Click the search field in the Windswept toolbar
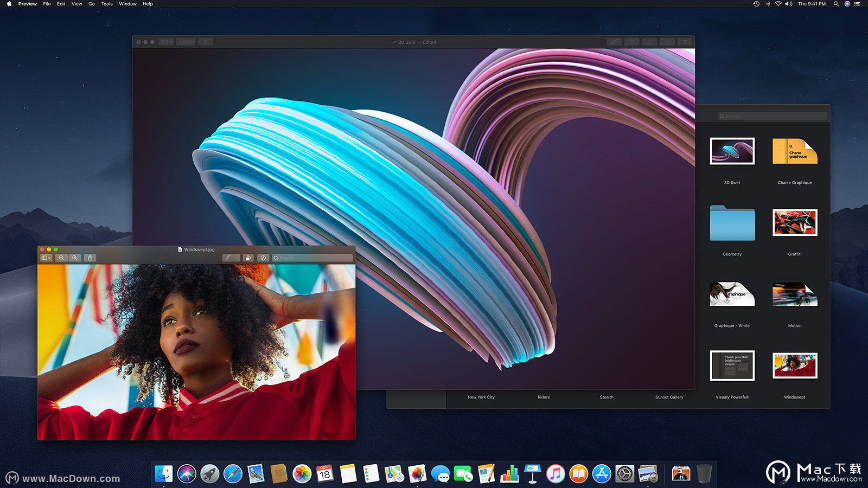 pos(312,258)
